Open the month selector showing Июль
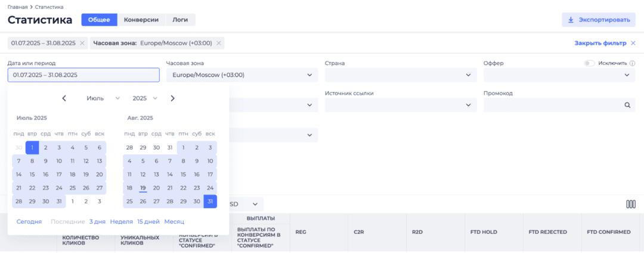 click(103, 98)
